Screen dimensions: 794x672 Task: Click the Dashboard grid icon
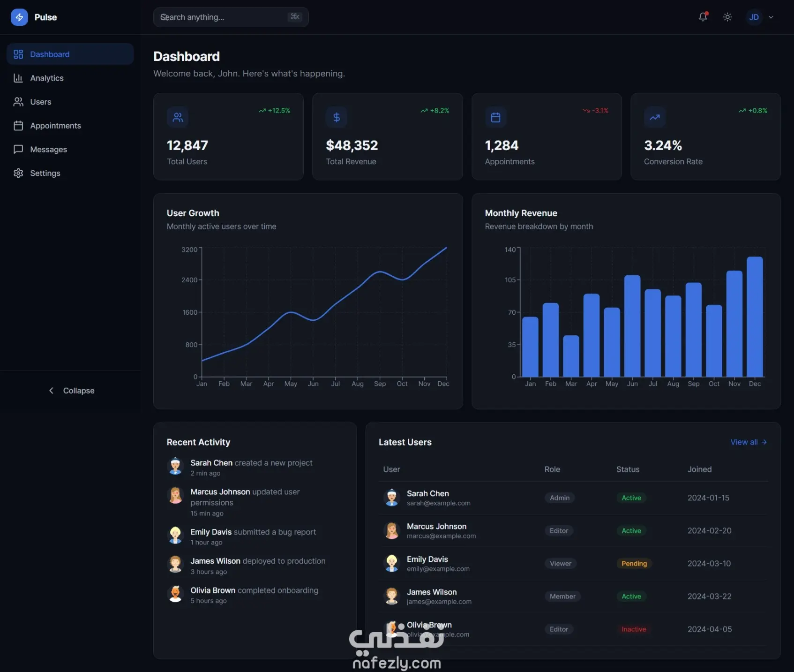point(18,54)
